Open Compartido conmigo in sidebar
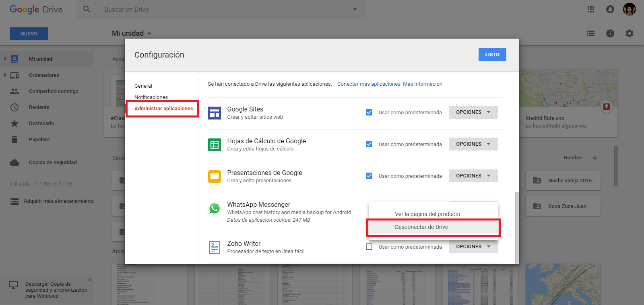The width and height of the screenshot is (644, 305). [x=54, y=91]
